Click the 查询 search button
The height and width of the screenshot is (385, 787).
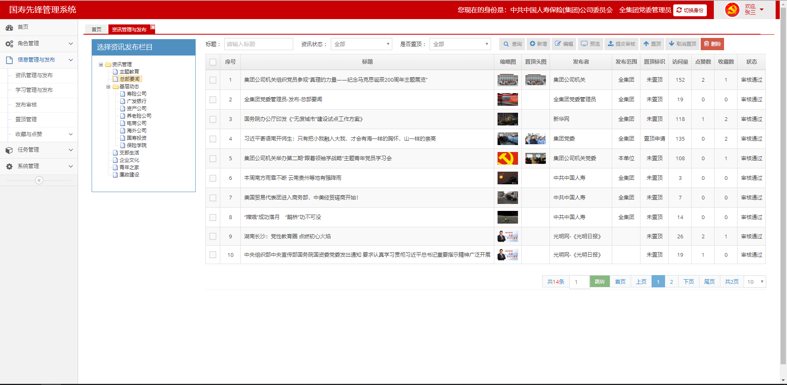tap(512, 44)
